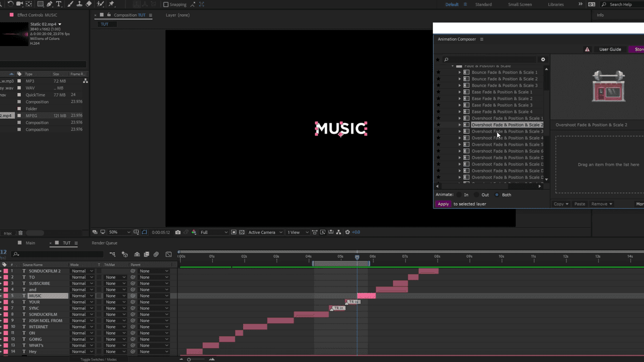Click the Composition Flowchart icon in viewer

tap(339, 232)
